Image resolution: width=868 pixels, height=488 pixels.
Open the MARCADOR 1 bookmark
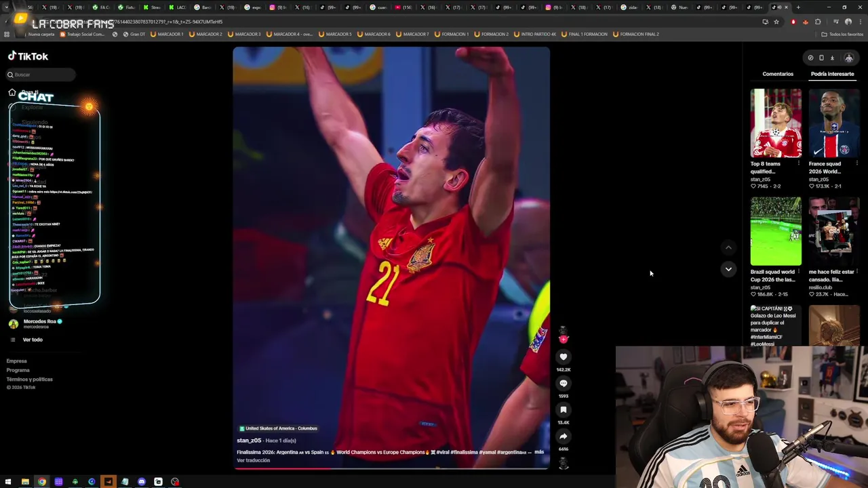click(x=167, y=34)
